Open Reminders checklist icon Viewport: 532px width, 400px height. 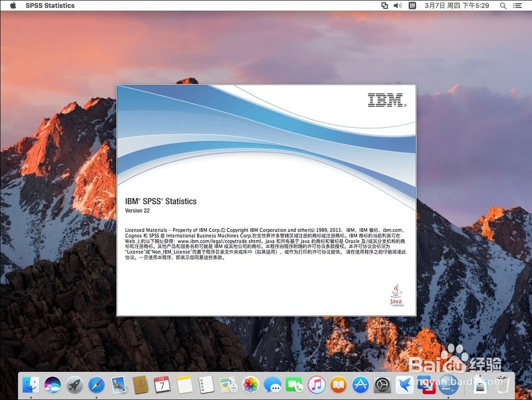206,385
